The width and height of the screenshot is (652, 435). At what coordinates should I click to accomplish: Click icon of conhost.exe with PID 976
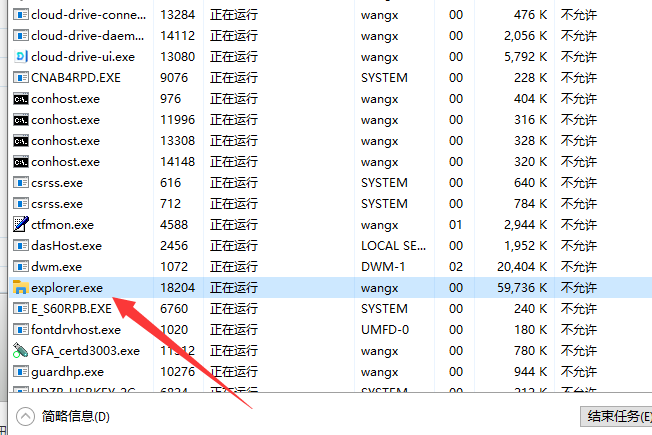[20, 99]
